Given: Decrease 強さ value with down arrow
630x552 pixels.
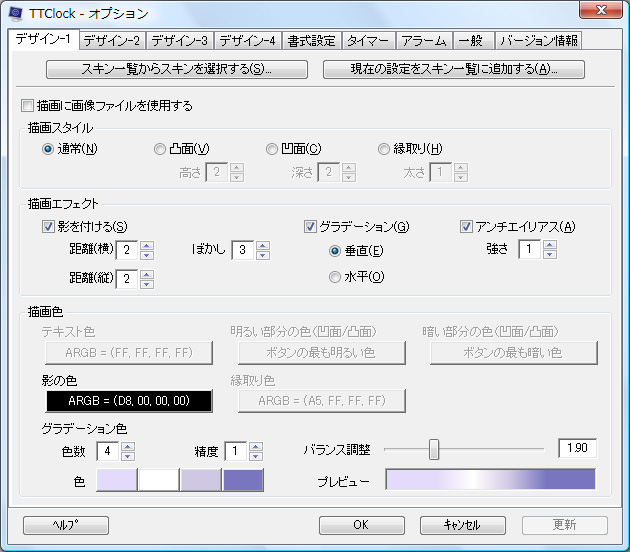Looking at the screenshot, I should click(x=550, y=254).
